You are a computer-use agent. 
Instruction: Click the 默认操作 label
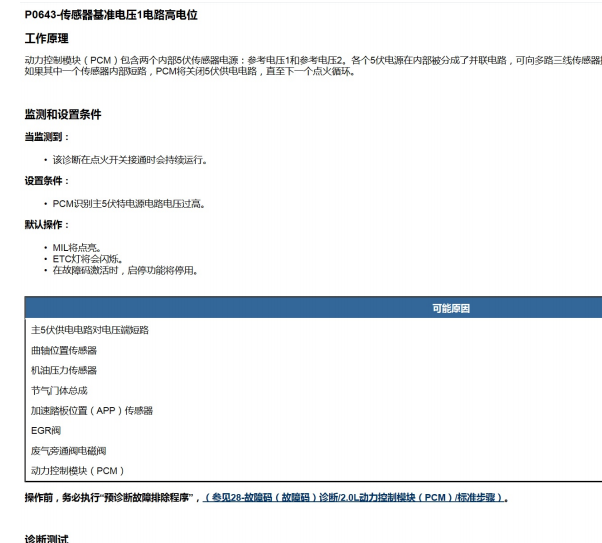46,225
